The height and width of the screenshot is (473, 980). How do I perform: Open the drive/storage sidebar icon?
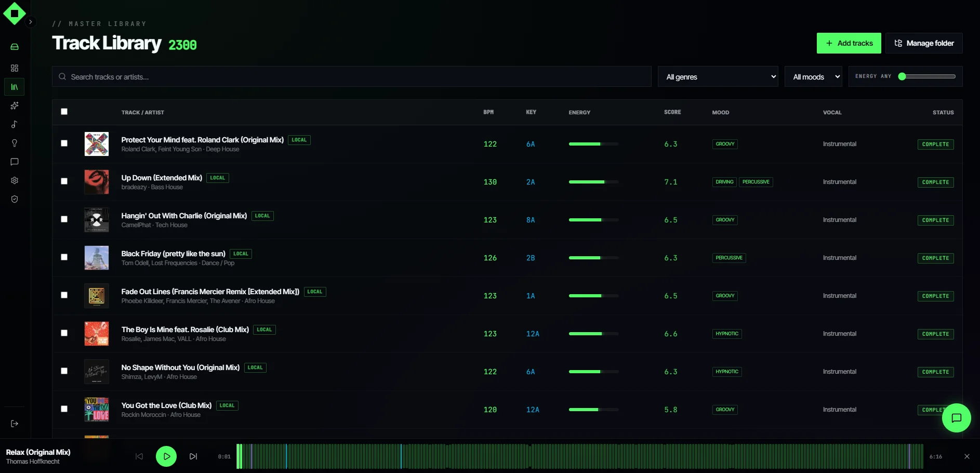pos(15,47)
